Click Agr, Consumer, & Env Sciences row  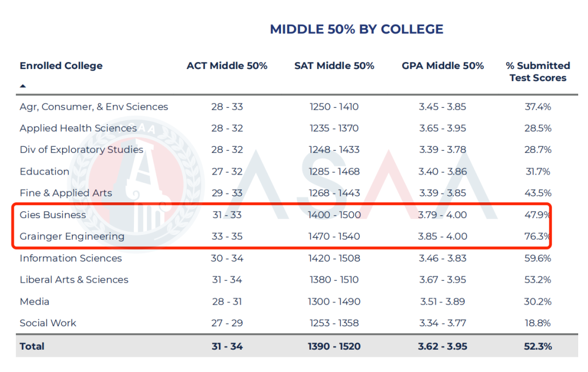coord(94,107)
